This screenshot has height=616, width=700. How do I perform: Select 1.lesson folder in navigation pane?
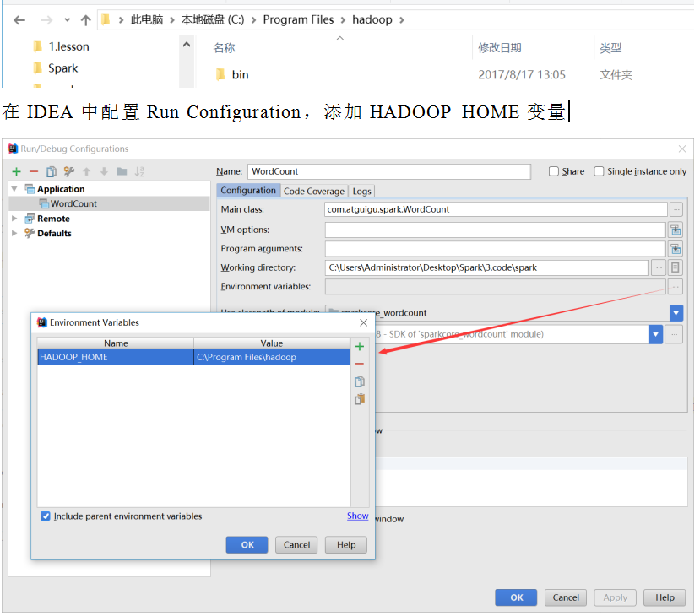[62, 46]
